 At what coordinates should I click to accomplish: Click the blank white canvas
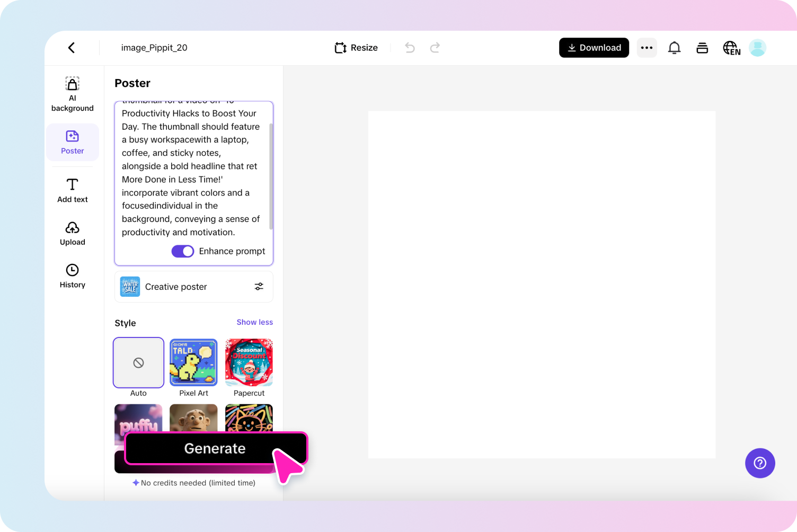coord(542,285)
